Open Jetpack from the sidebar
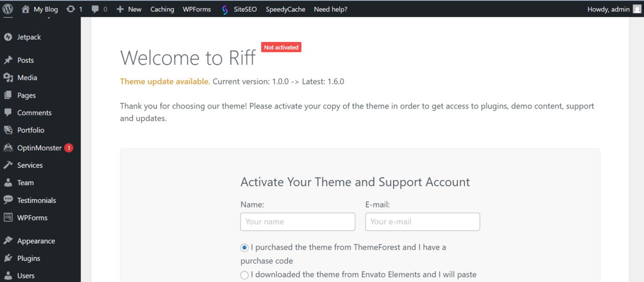Image resolution: width=644 pixels, height=282 pixels. [28, 37]
